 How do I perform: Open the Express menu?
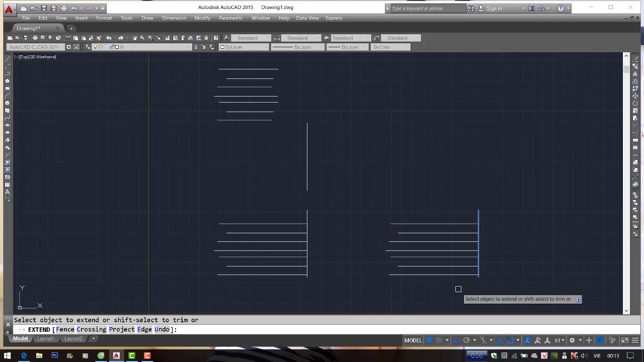334,18
